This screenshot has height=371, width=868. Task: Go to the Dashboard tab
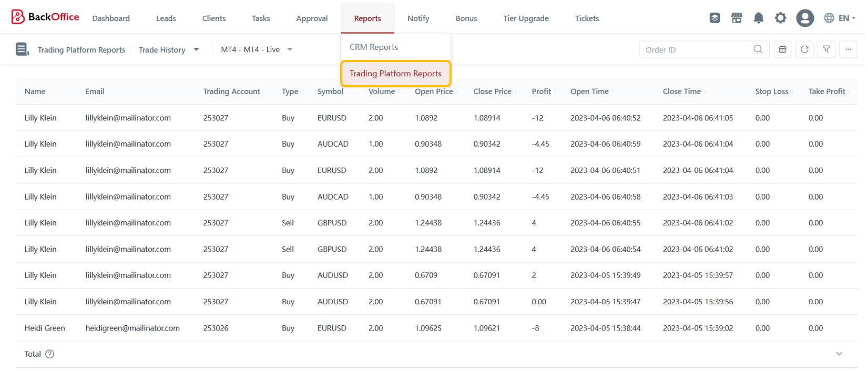[111, 18]
